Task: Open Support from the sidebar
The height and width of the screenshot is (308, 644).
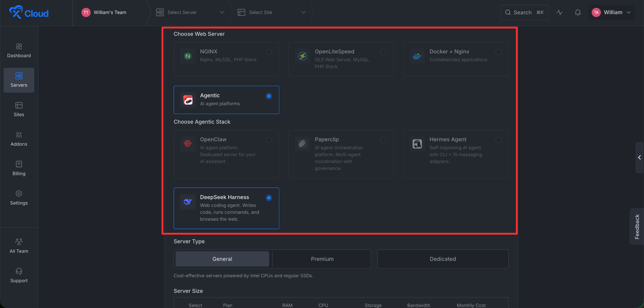Action: [19, 276]
